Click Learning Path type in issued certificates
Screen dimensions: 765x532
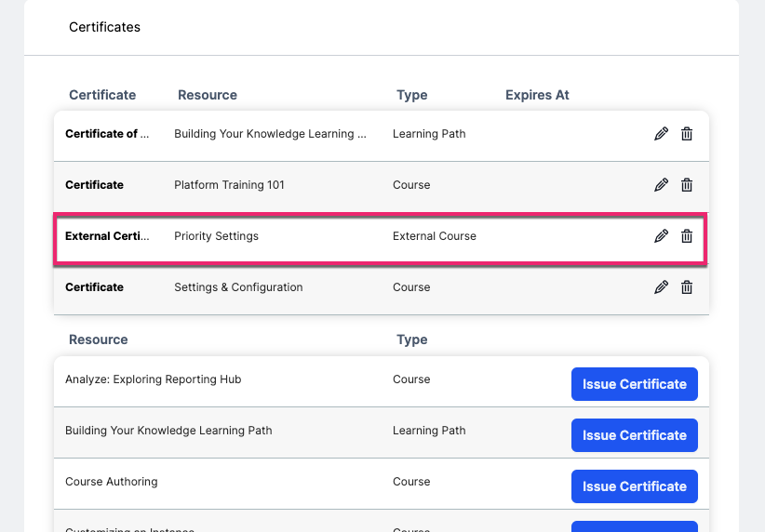tap(429, 134)
